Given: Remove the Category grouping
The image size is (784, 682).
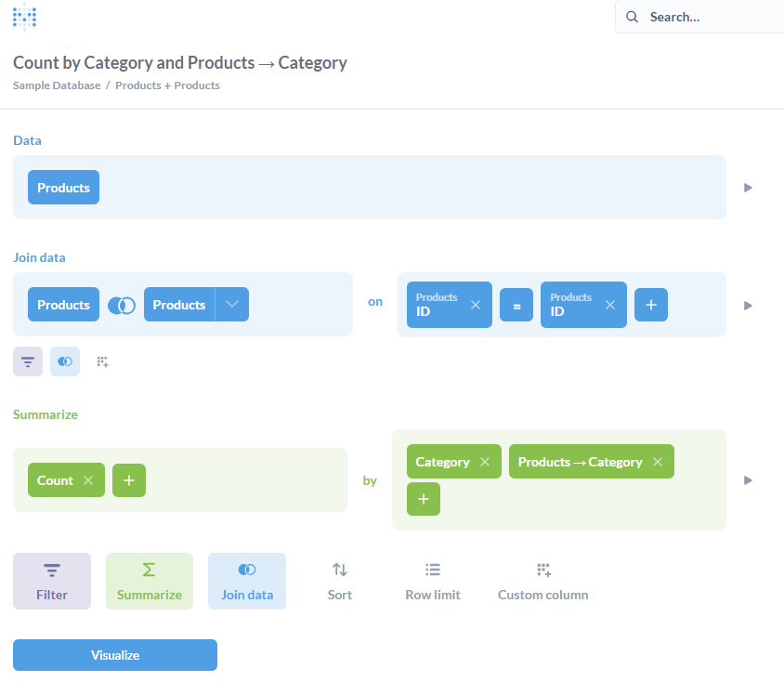Looking at the screenshot, I should 485,462.
